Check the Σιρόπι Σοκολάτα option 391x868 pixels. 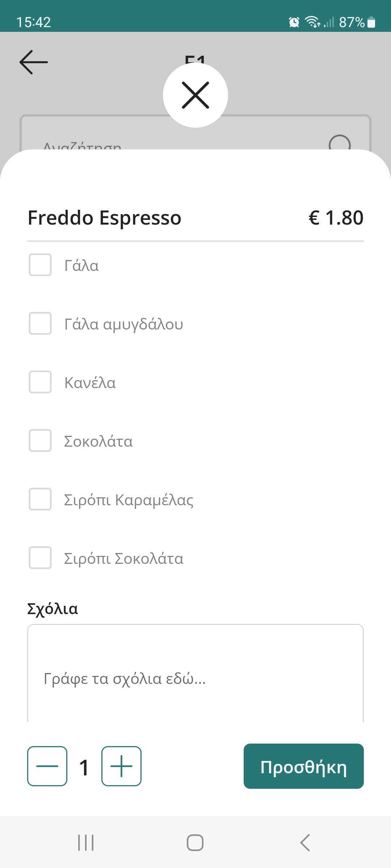(x=40, y=558)
